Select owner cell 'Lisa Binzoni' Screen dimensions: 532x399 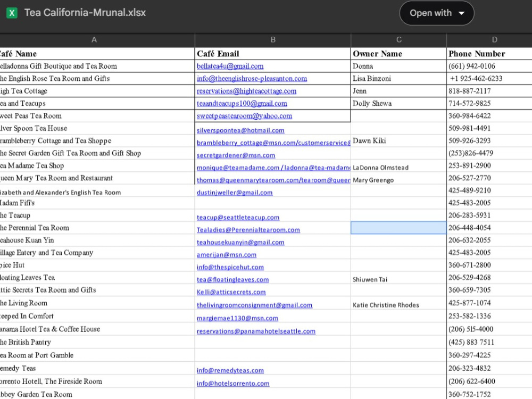[398, 78]
